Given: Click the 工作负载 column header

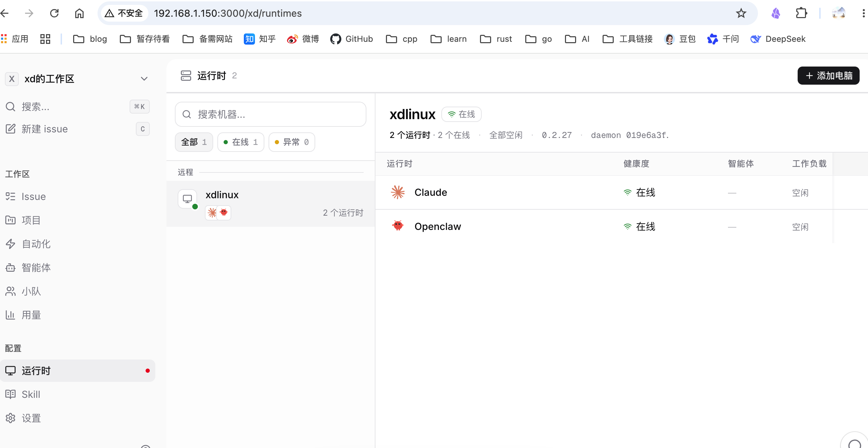Looking at the screenshot, I should coord(809,164).
